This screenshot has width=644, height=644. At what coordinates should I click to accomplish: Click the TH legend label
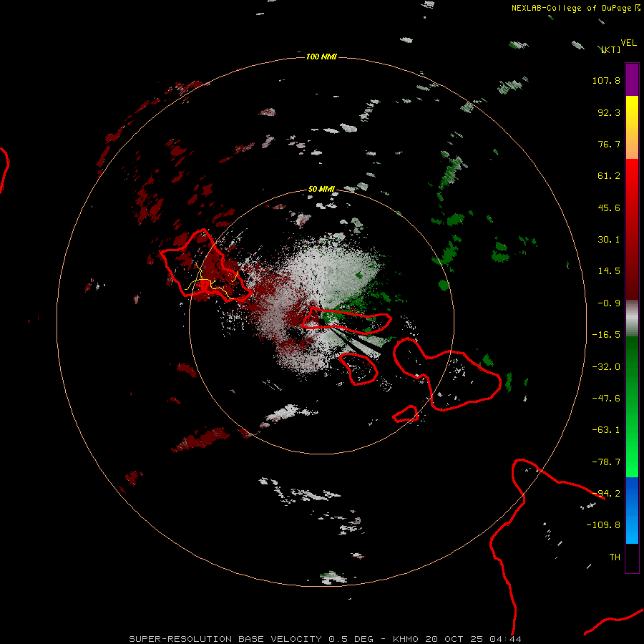pos(615,557)
